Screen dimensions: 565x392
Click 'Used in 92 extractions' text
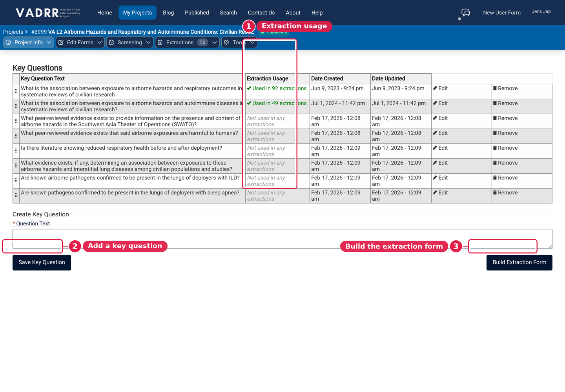tap(277, 88)
